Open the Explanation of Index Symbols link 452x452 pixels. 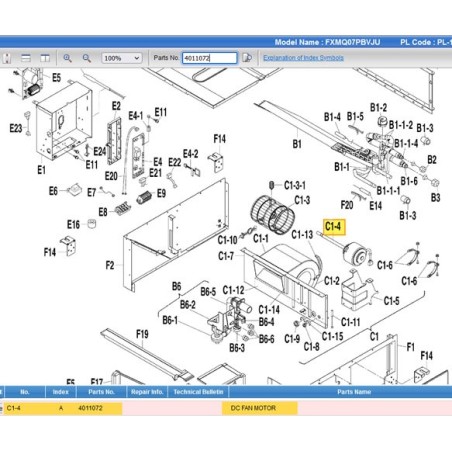[x=303, y=58]
